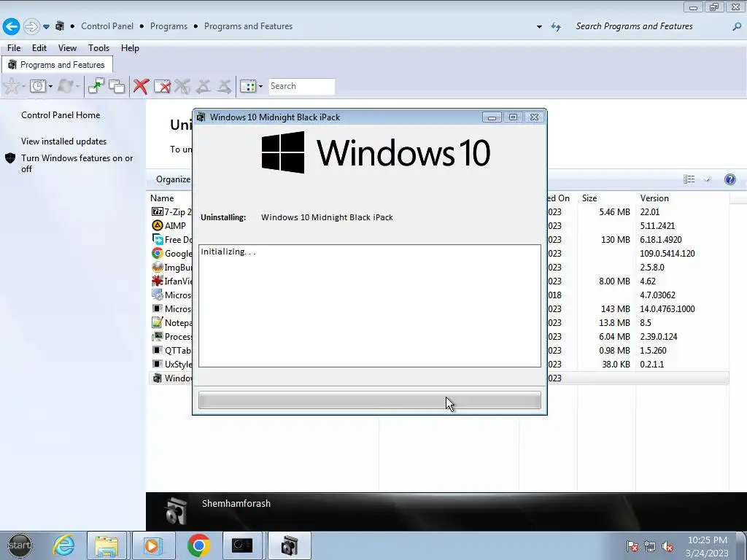Open the clock icon's dropdown arrow

click(x=50, y=87)
